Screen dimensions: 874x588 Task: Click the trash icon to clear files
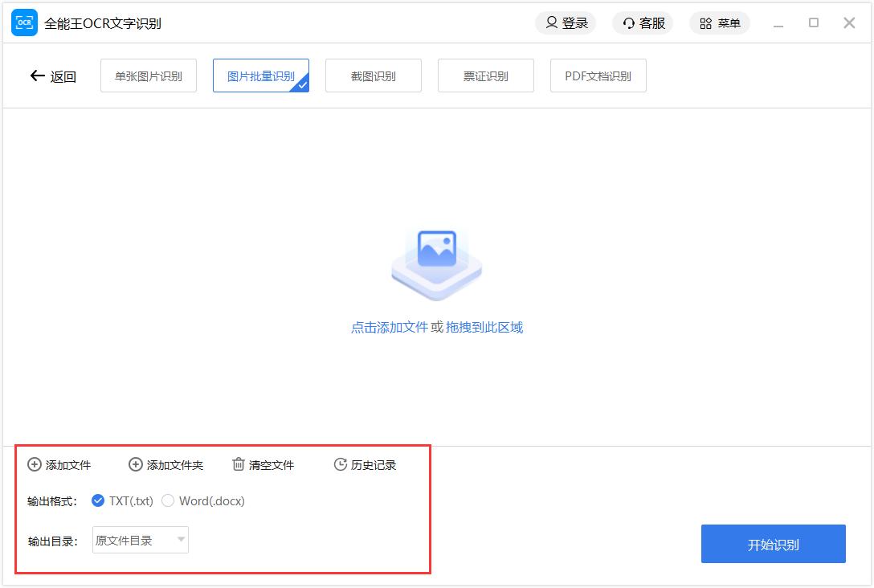pyautogui.click(x=239, y=464)
